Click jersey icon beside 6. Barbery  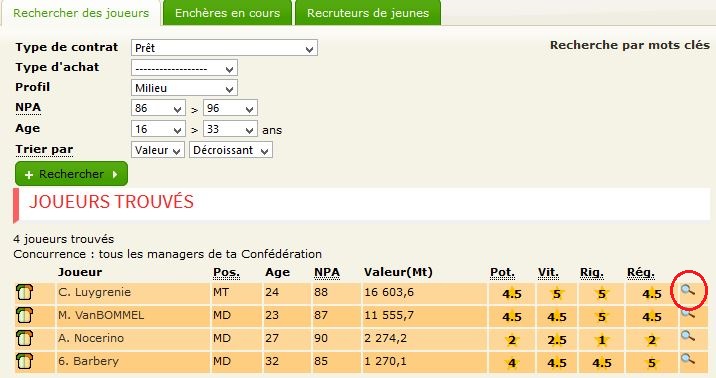25,361
